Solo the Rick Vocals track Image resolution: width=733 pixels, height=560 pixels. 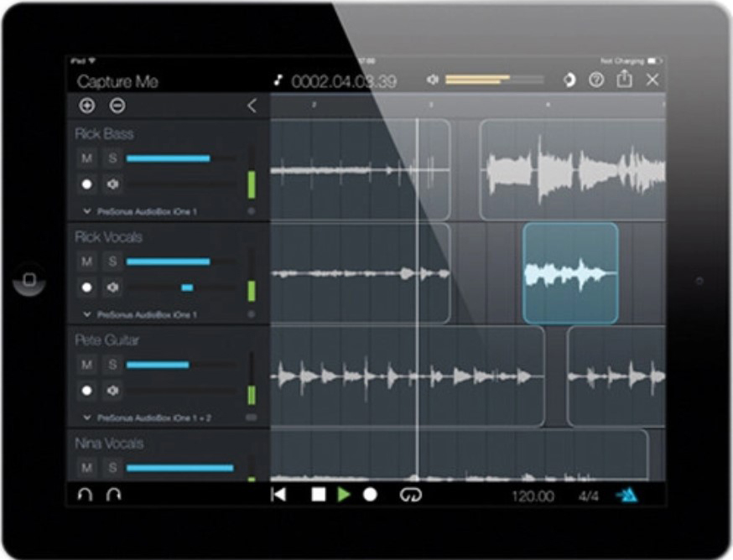[x=112, y=262]
